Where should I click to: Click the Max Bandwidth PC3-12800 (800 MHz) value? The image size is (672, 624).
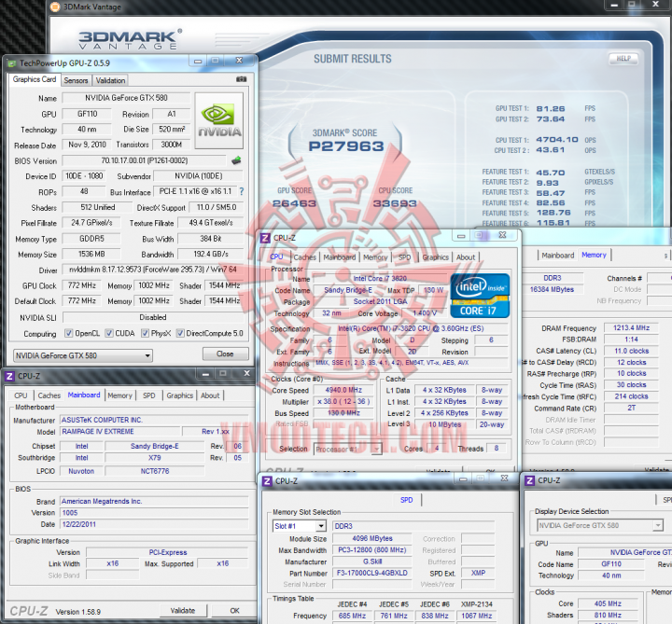[372, 550]
